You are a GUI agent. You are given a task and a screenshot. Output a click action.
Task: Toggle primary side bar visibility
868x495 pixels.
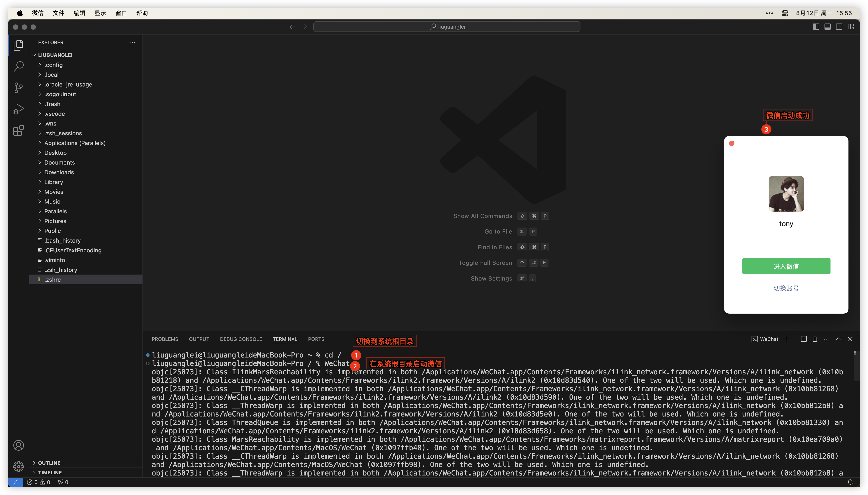coord(816,27)
